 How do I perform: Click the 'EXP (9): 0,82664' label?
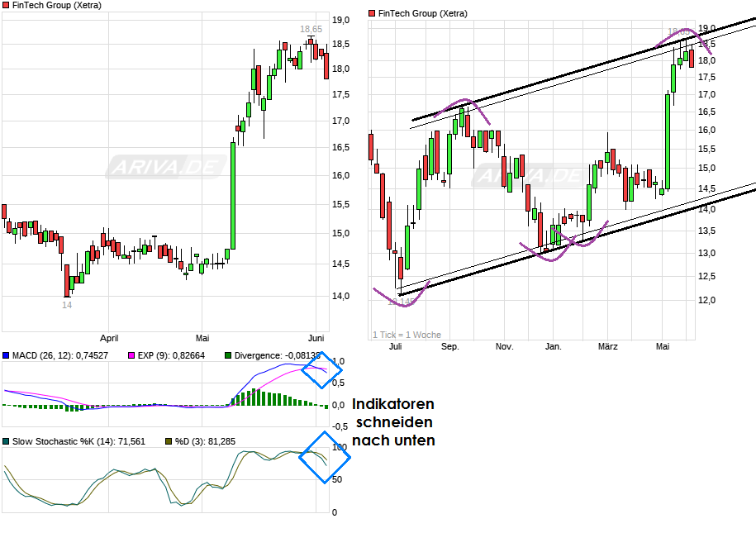tap(171, 355)
